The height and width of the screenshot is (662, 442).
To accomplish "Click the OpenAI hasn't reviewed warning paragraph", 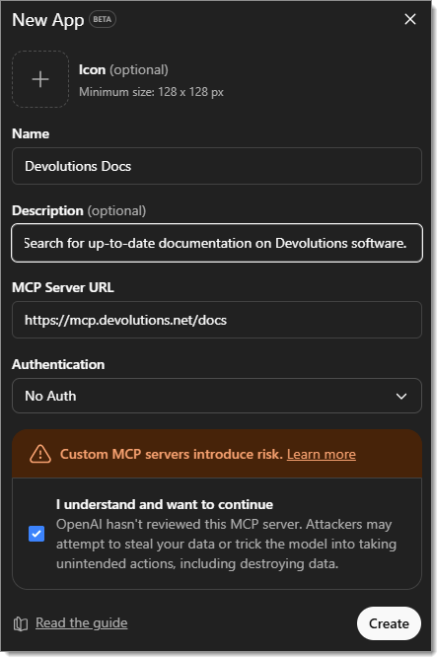I will (x=226, y=544).
